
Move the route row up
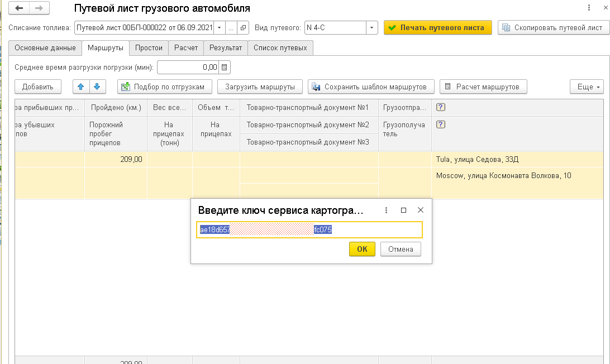pyautogui.click(x=81, y=87)
